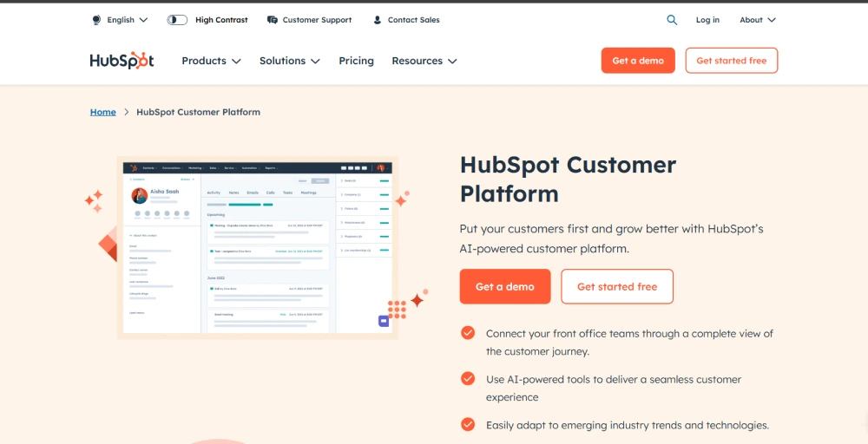Click Get started free in header
The image size is (868, 444).
[731, 61]
